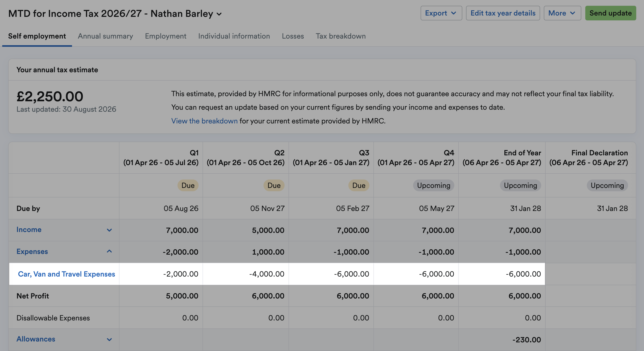Click Q1 Expenses value -2,000.00
Screen dimensions: 644x351
(x=180, y=252)
